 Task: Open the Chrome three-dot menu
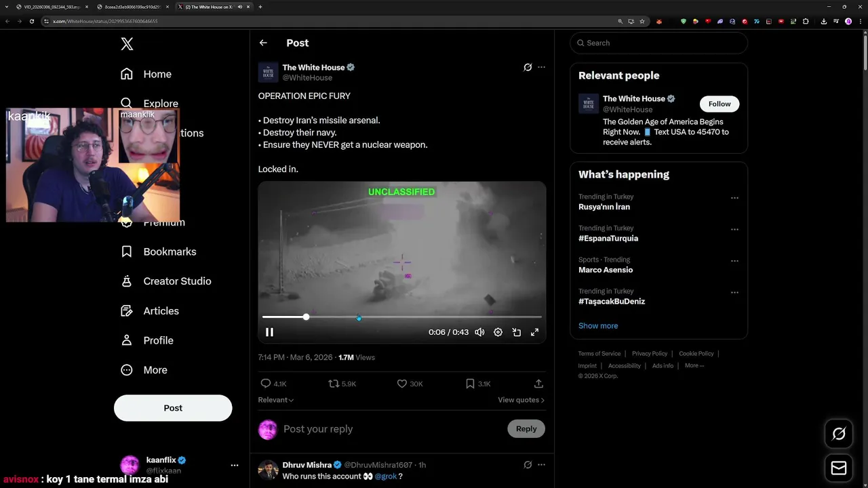pyautogui.click(x=860, y=21)
